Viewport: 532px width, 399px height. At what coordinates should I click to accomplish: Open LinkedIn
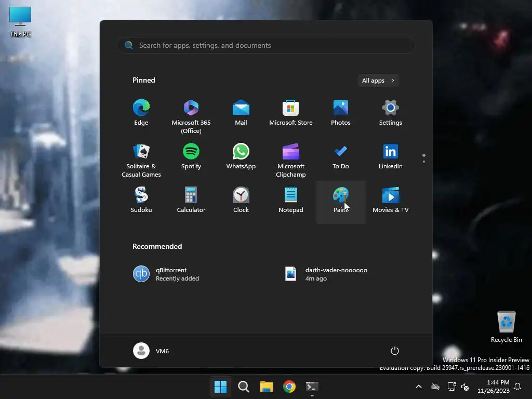point(391,157)
